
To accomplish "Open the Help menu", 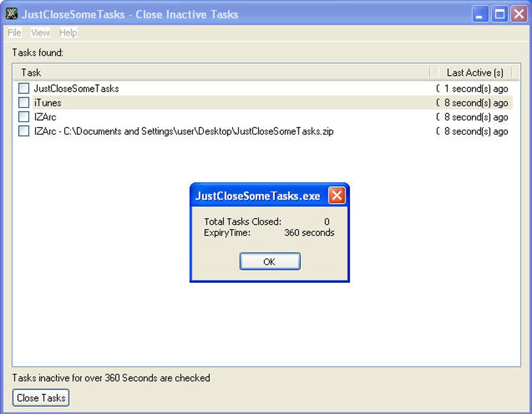I will click(x=68, y=32).
